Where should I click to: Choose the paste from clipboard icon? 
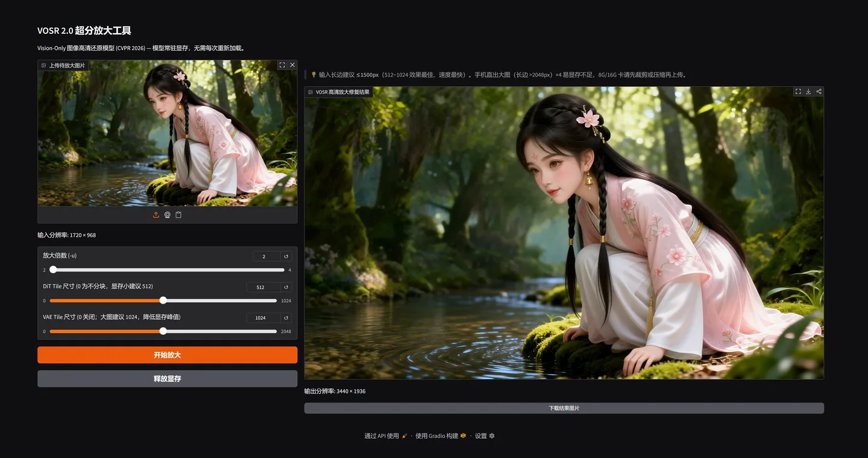[178, 215]
